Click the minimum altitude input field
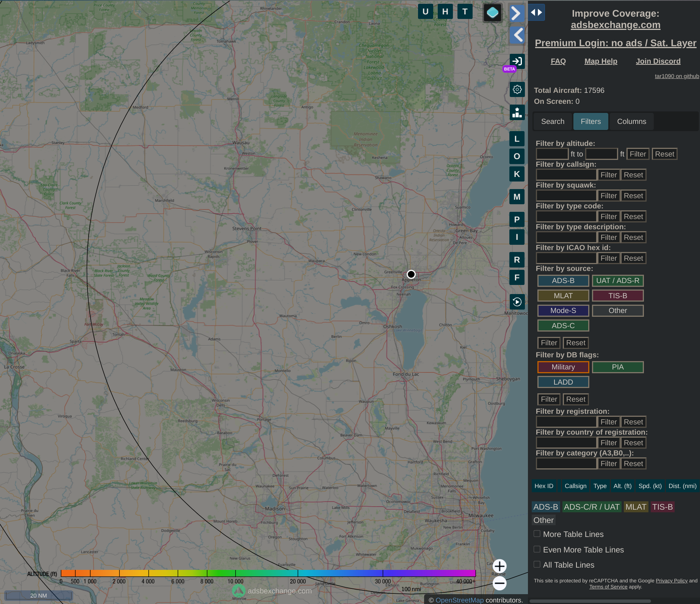700x604 pixels. [x=552, y=154]
